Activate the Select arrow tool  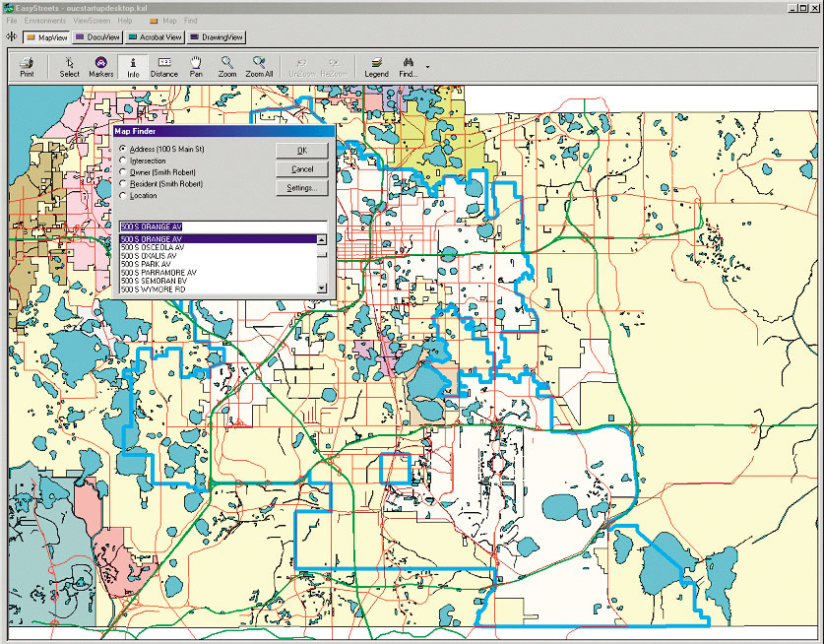pos(69,67)
